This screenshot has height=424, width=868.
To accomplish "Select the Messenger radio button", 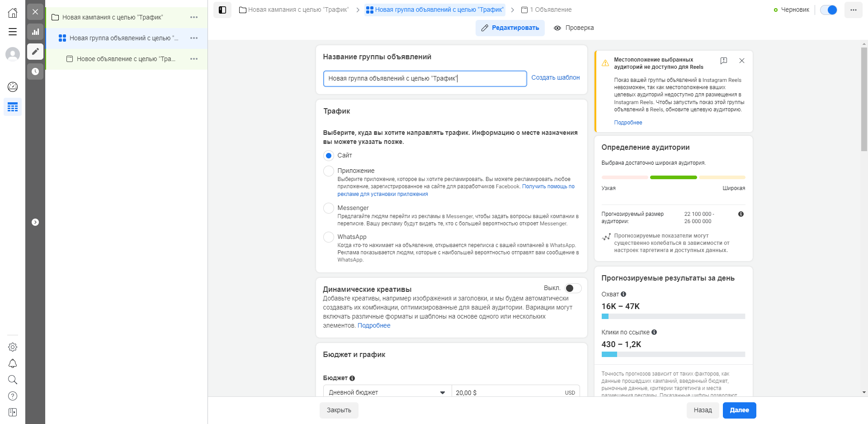I will [x=329, y=208].
